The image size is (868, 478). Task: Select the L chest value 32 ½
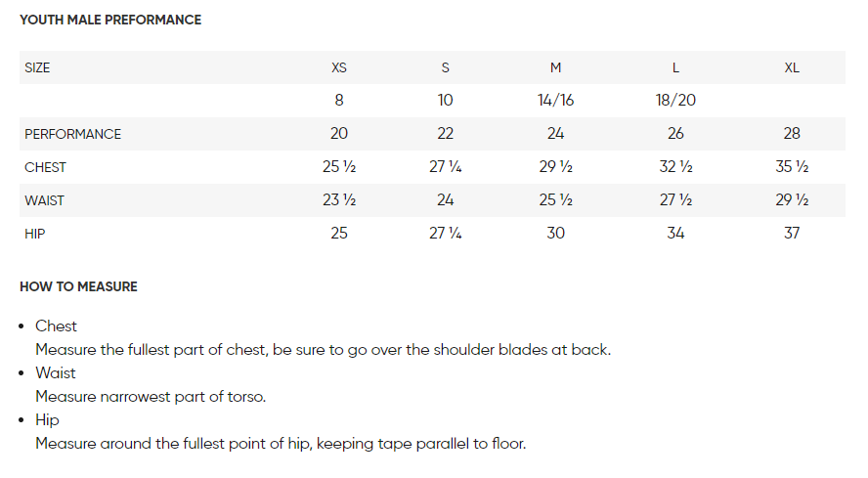click(675, 167)
